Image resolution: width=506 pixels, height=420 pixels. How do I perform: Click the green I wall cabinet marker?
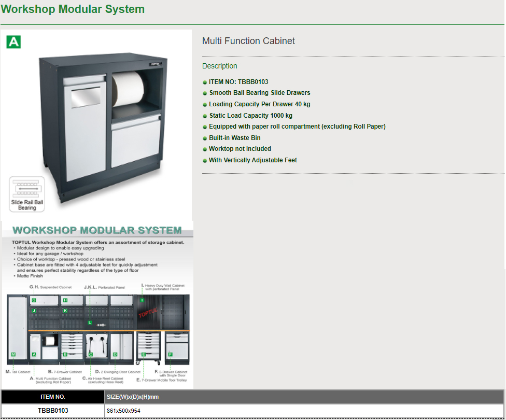coord(142,300)
